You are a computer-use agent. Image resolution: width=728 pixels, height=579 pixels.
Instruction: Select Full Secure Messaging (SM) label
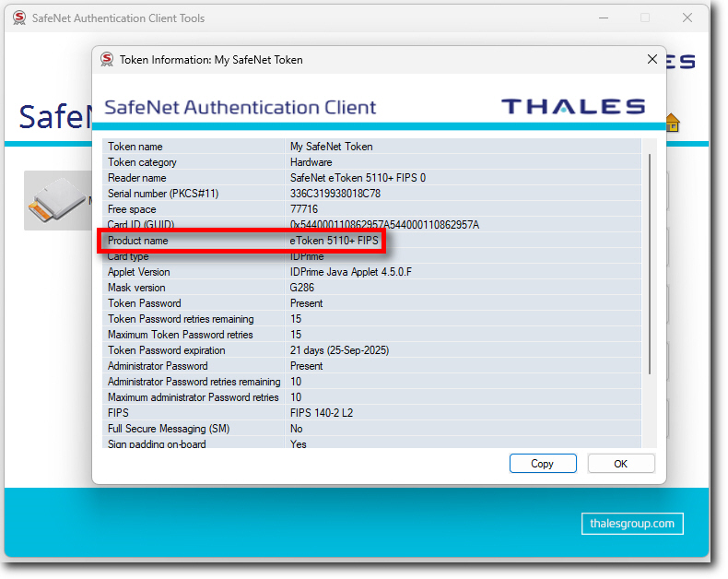(169, 429)
